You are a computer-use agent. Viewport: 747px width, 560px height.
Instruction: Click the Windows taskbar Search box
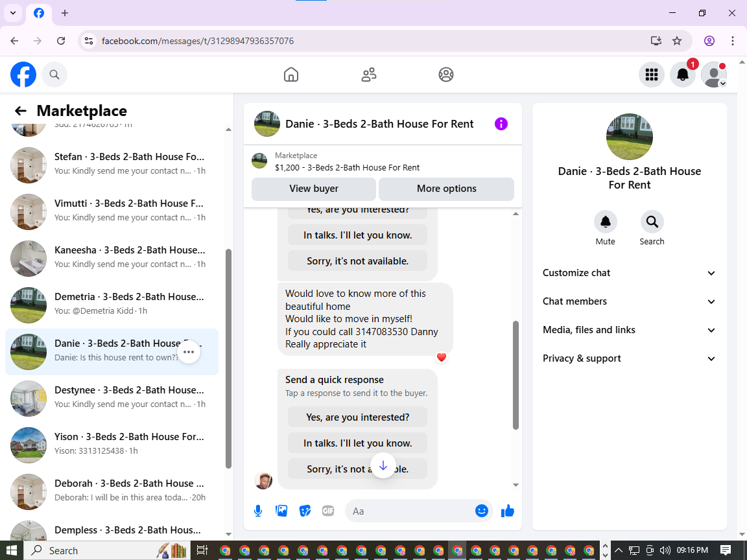coord(107,550)
